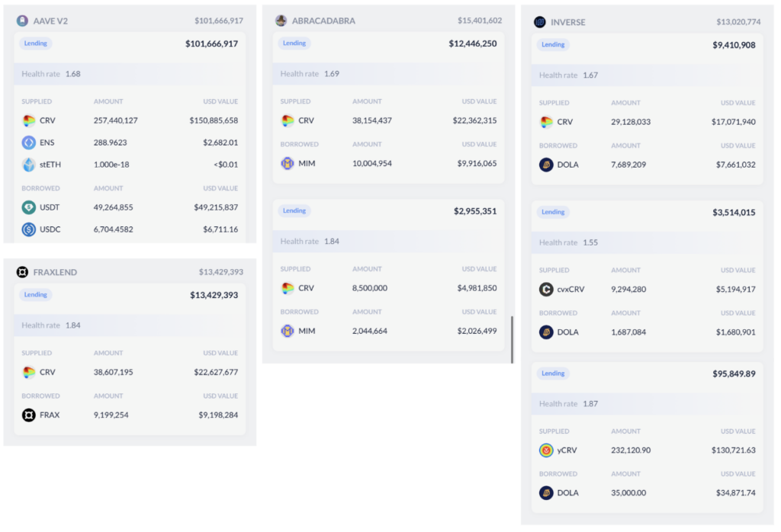This screenshot has height=532, width=781.
Task: Click Lending tag beside $9,410,908
Action: (553, 45)
